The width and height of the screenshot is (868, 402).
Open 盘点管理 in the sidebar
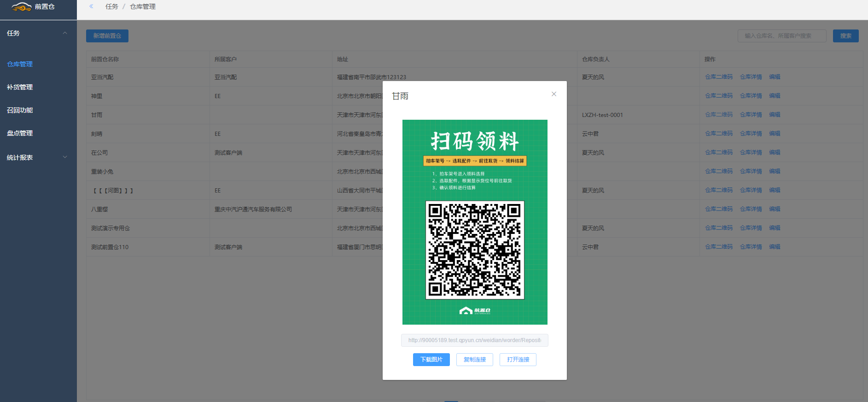(20, 133)
